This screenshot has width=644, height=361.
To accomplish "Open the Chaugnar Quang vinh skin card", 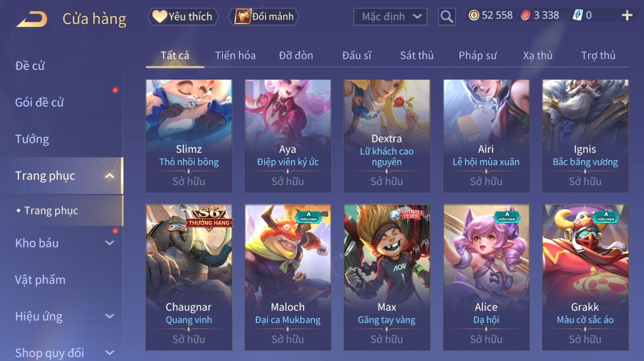I will tap(189, 277).
